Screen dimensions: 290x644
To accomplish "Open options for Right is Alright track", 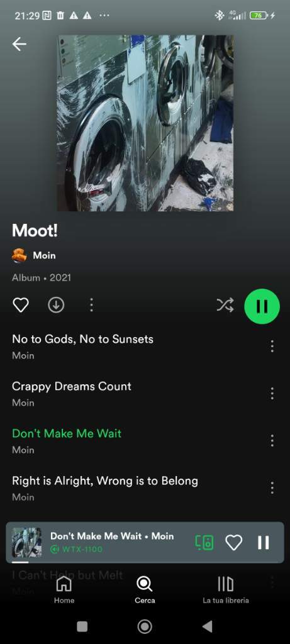I will click(272, 488).
